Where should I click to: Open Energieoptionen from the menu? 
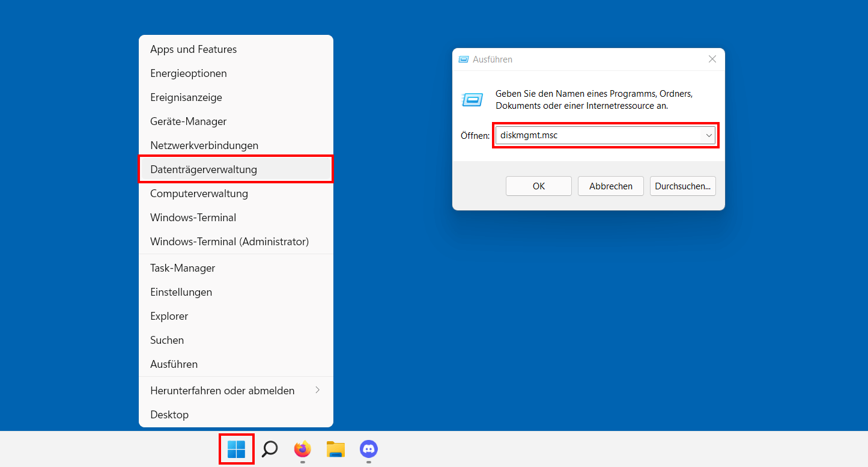(236, 73)
